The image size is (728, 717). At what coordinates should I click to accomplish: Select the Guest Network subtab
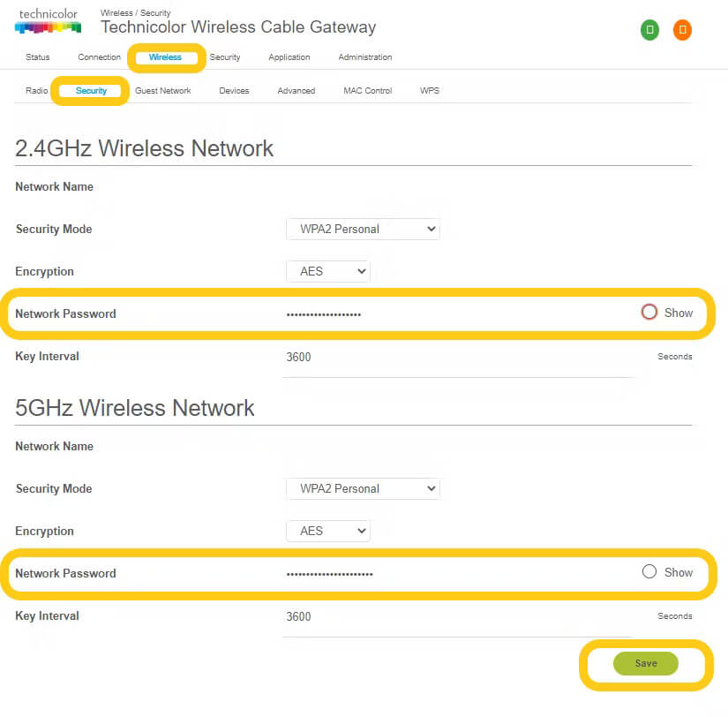coord(163,91)
